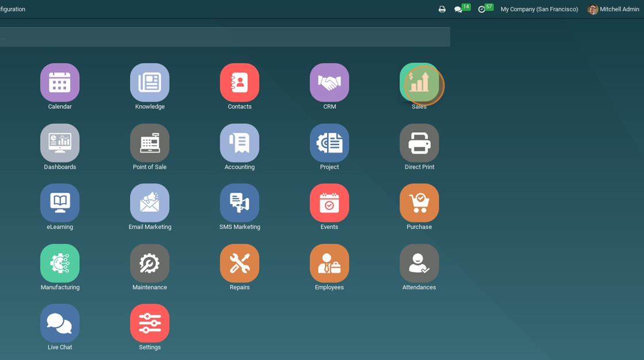
Task: Launch the Manufacturing app
Action: pos(60,263)
